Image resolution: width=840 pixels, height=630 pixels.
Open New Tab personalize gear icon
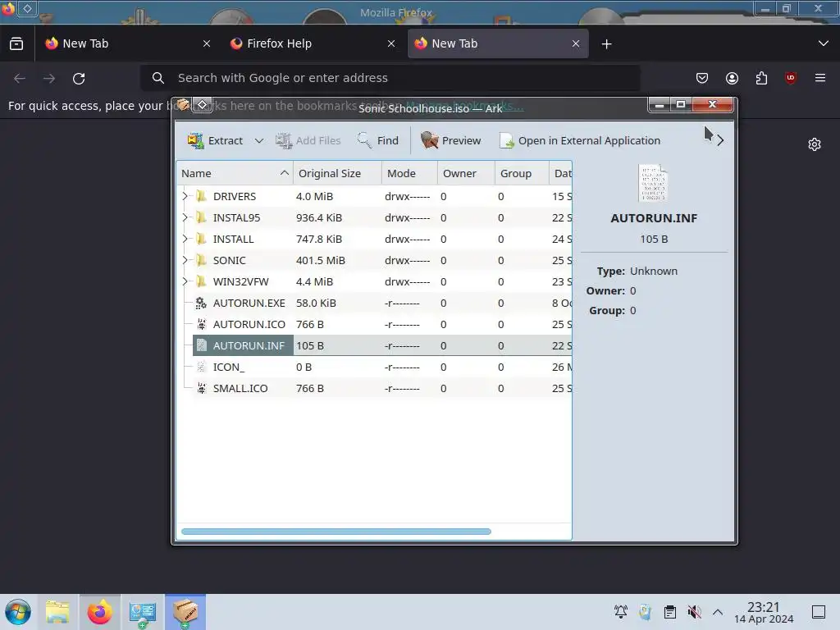pos(815,144)
